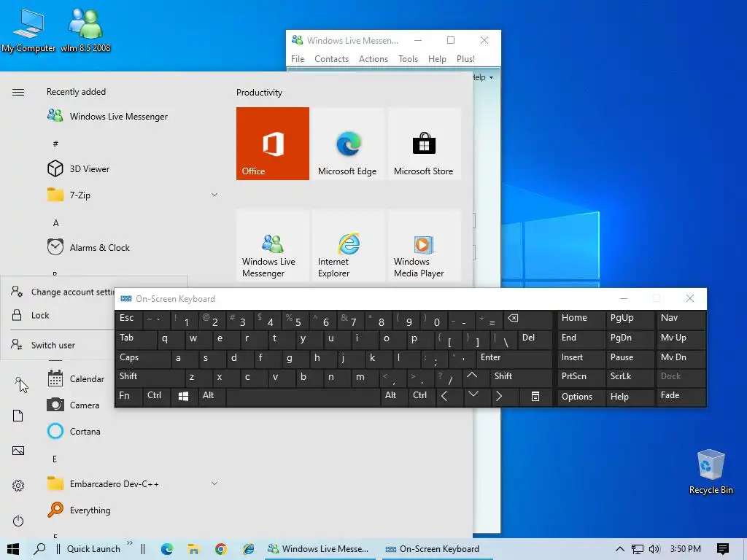Expand the 7-Zip folder
747x560 pixels.
click(214, 195)
